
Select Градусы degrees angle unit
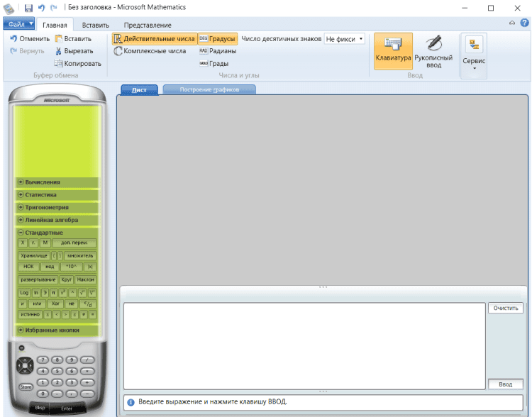pos(218,39)
